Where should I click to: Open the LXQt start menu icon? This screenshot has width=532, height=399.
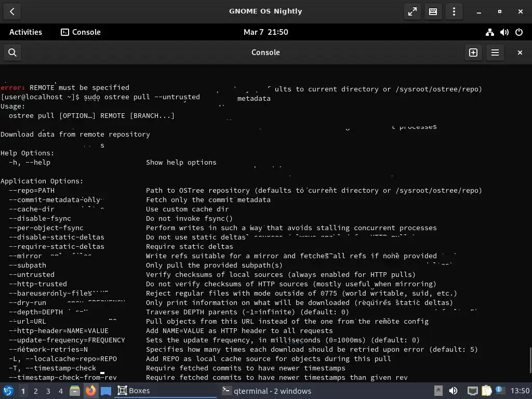click(x=8, y=391)
